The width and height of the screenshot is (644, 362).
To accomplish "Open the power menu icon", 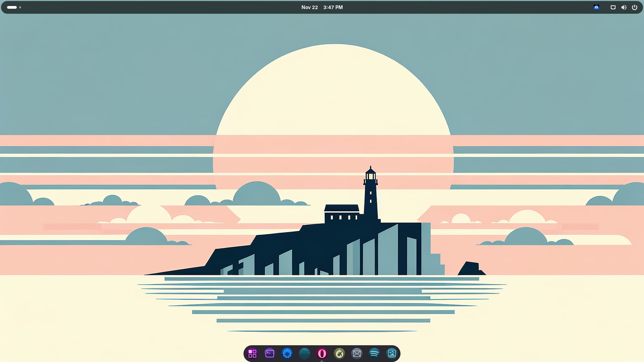I will (x=634, y=7).
